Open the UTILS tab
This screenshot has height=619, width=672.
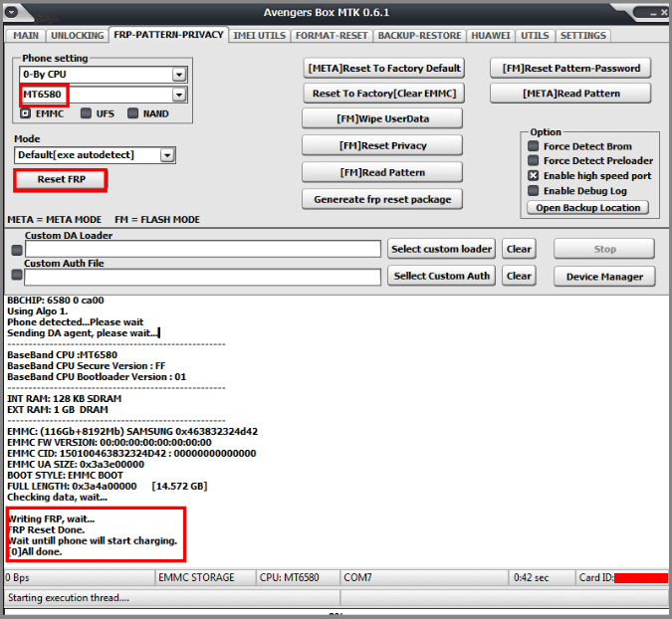535,36
